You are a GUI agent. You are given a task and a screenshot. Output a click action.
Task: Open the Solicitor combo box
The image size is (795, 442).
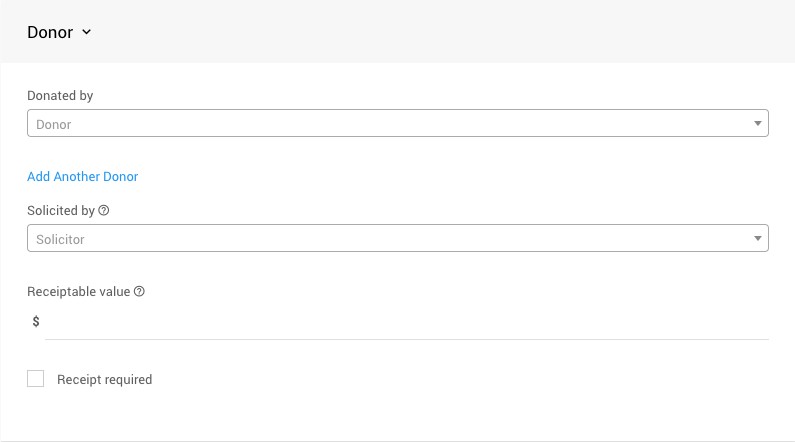pyautogui.click(x=397, y=239)
